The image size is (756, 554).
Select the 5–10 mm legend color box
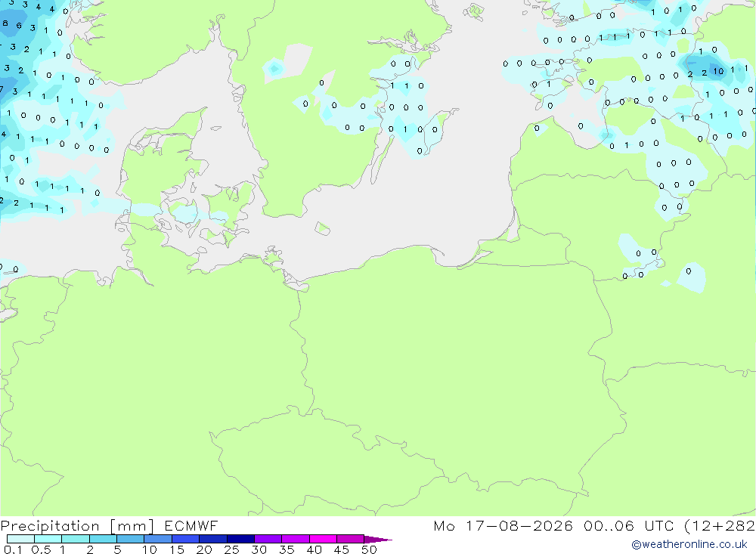pyautogui.click(x=130, y=539)
